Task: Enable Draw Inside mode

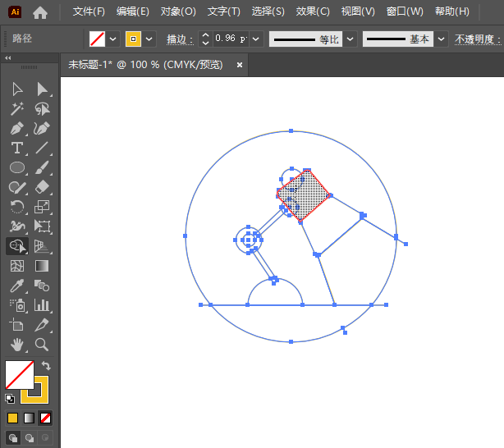Action: (45, 437)
